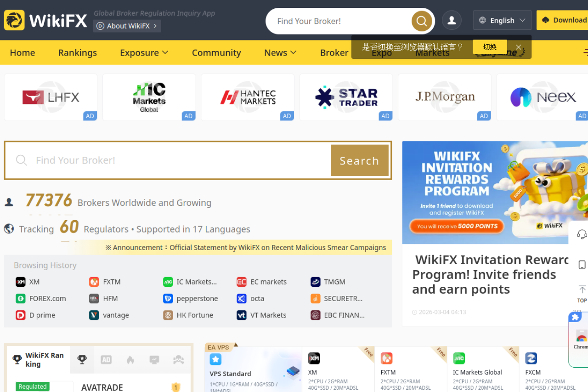Dismiss the language switch notification
Viewport: 588px width, 392px height.
coord(518,47)
